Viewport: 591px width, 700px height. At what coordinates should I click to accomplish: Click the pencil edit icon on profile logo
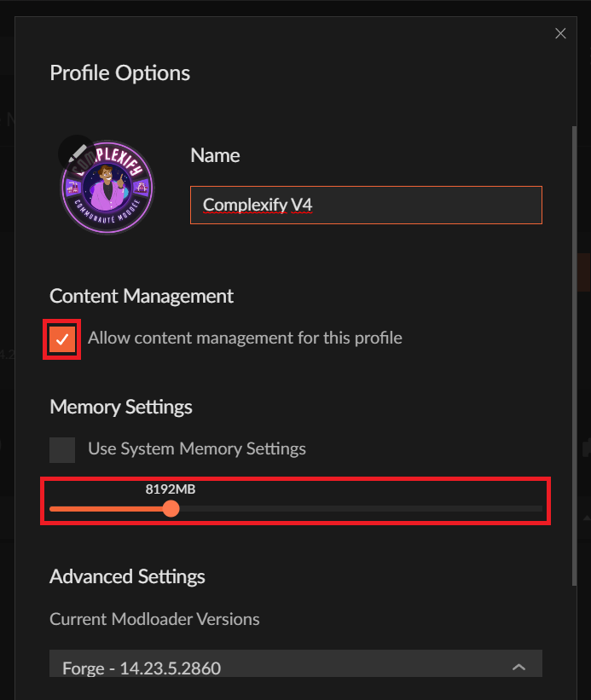point(77,152)
